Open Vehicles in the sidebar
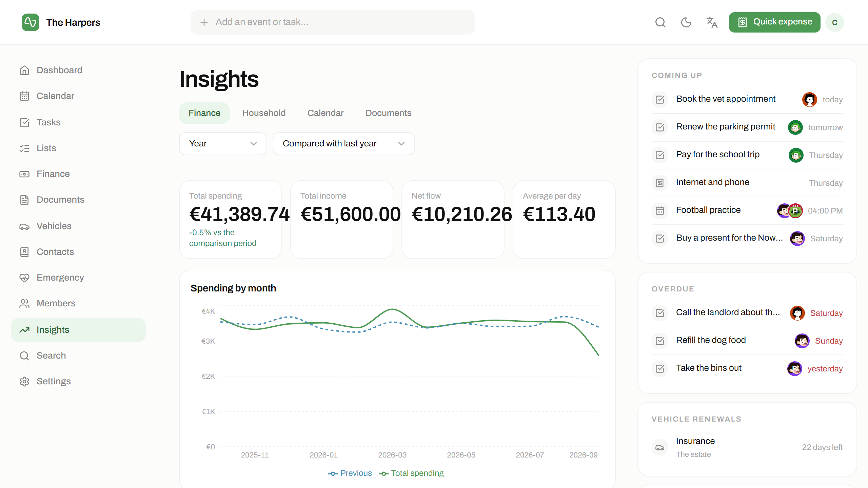Image resolution: width=868 pixels, height=488 pixels. (x=78, y=226)
